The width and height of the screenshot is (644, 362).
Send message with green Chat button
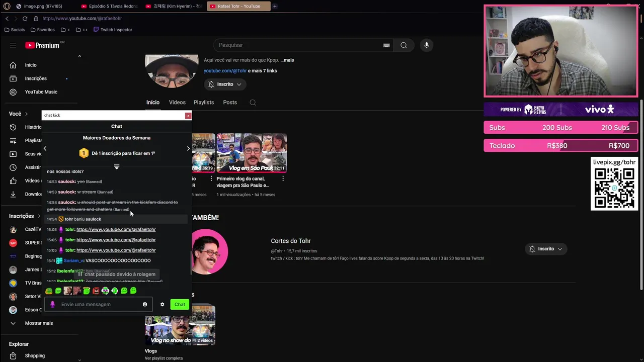180,305
